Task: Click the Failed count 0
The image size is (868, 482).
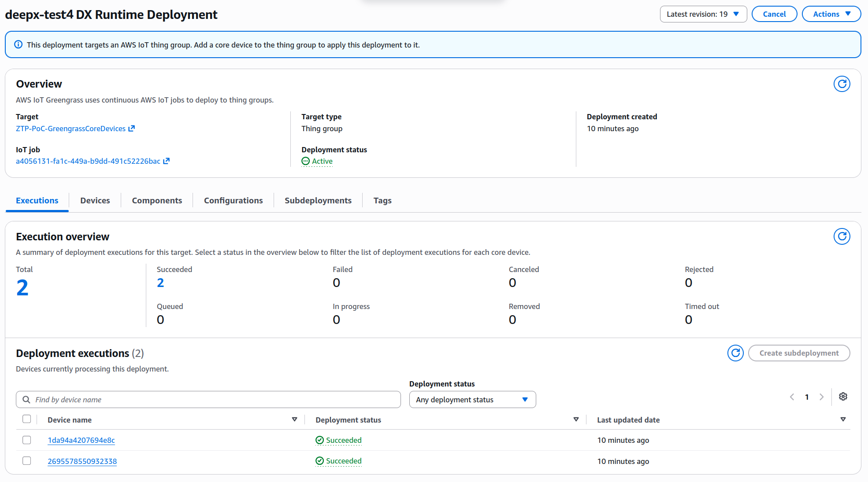Action: click(337, 283)
